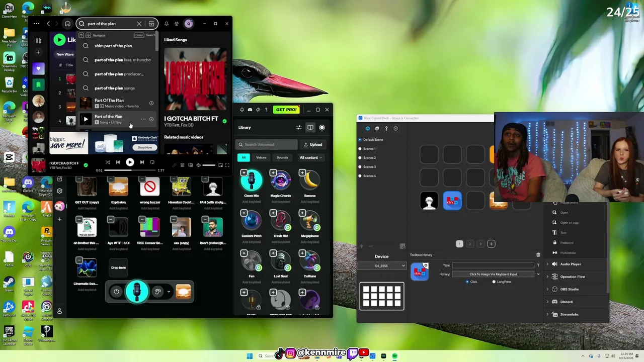
Task: Select the Megaphone voice
Action: (x=310, y=222)
